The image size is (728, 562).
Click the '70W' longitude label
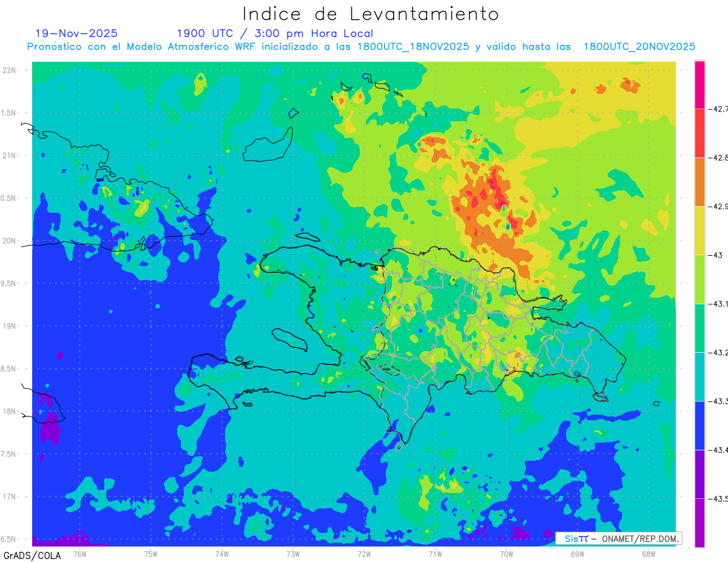click(x=506, y=554)
